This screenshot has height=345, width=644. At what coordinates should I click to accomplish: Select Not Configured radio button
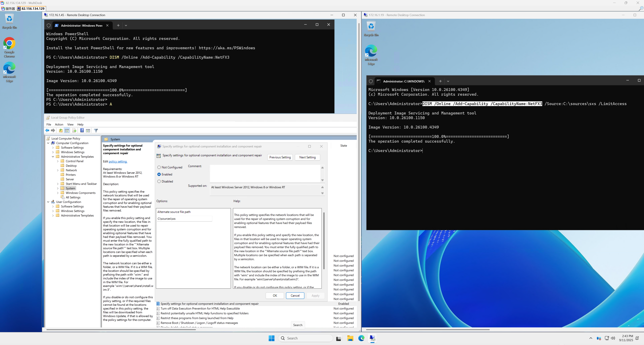(x=159, y=167)
